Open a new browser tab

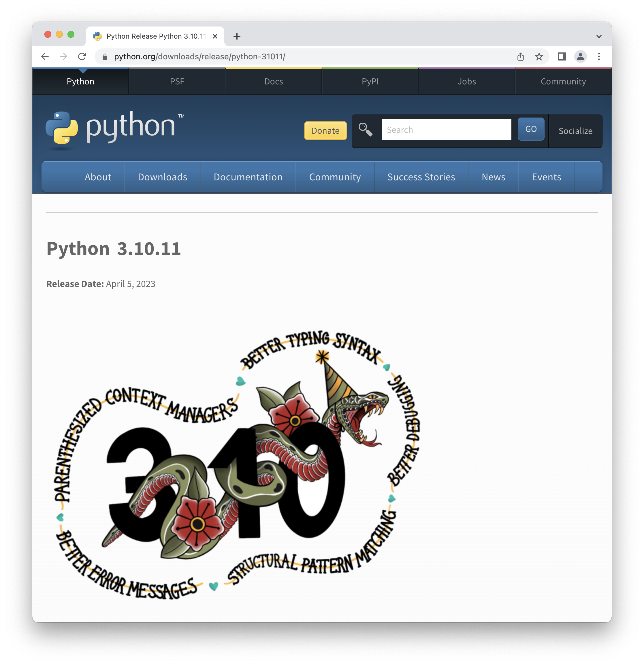[237, 36]
